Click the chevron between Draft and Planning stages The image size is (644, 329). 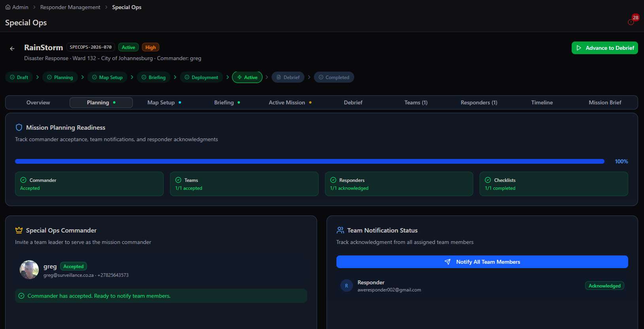click(38, 77)
